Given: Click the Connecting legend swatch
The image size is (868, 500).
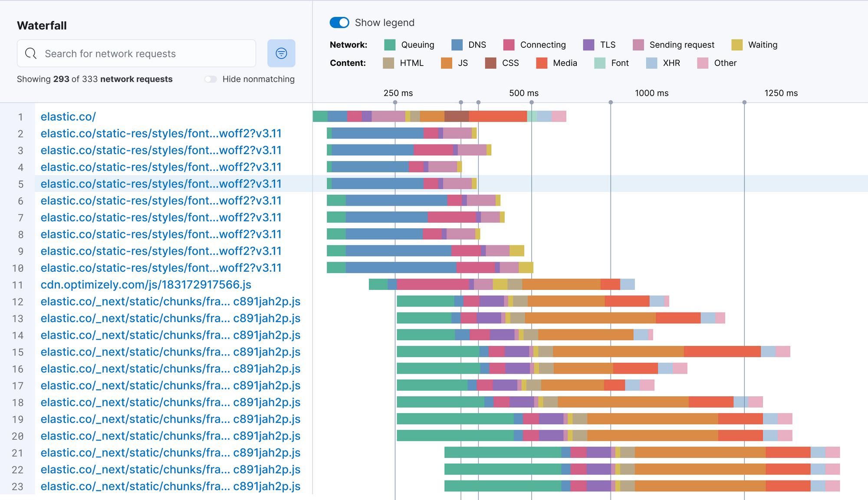Looking at the screenshot, I should (508, 45).
